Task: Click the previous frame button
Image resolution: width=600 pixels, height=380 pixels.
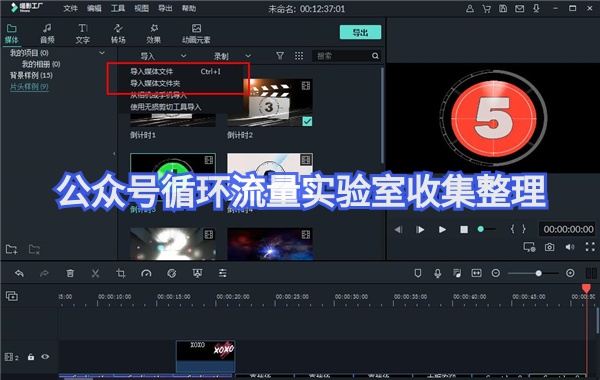Action: coord(398,230)
